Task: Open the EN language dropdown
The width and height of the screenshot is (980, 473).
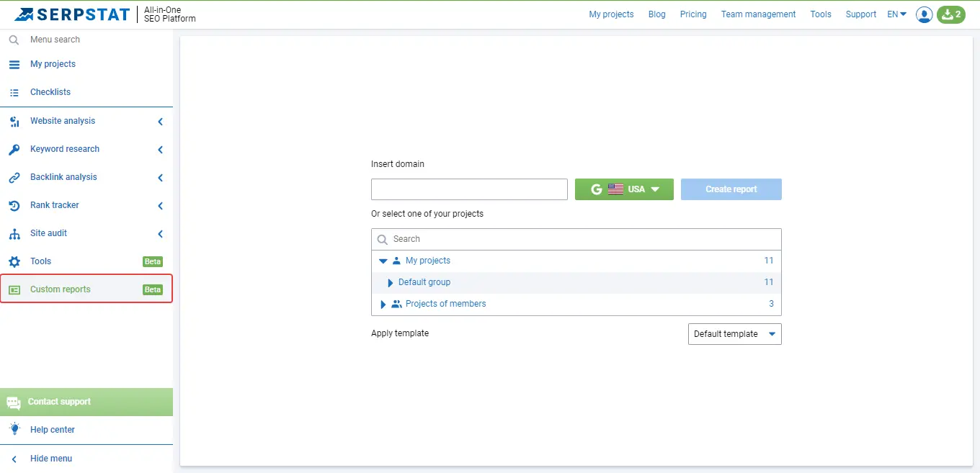Action: pos(896,14)
